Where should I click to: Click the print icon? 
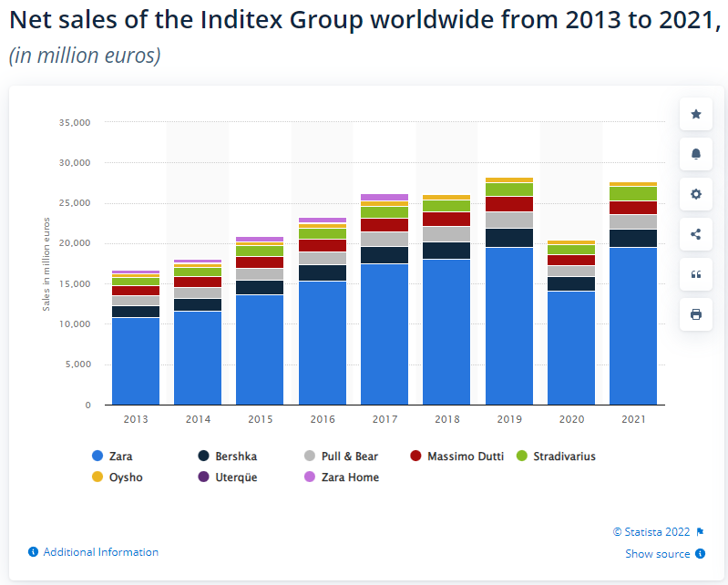point(695,314)
